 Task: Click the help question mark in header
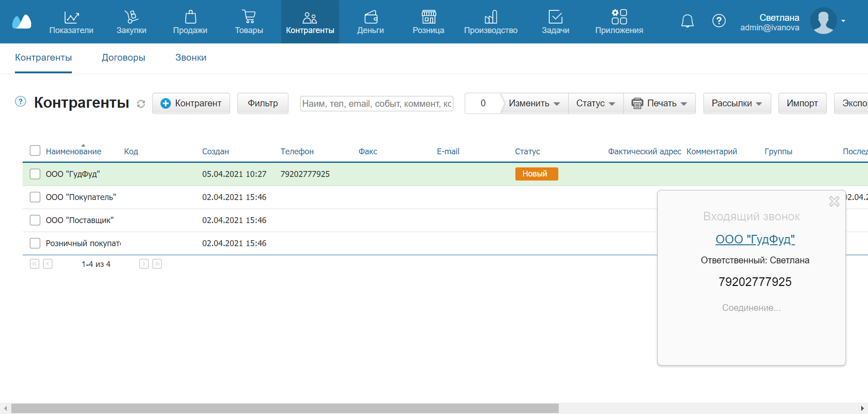click(718, 21)
